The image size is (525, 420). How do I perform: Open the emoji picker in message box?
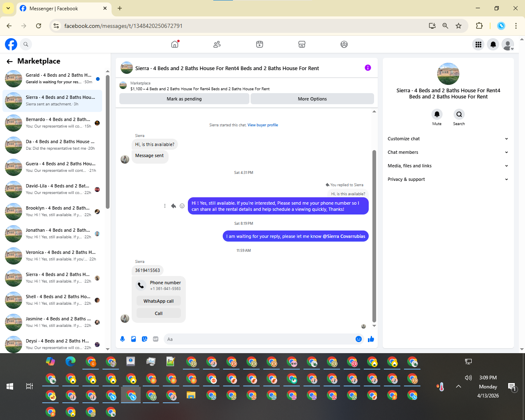click(358, 339)
